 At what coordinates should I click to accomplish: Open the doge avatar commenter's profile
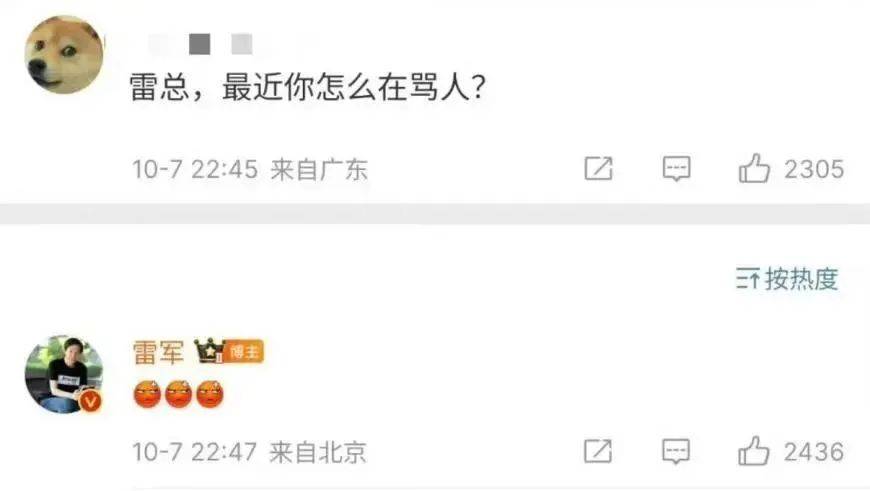coord(64,54)
